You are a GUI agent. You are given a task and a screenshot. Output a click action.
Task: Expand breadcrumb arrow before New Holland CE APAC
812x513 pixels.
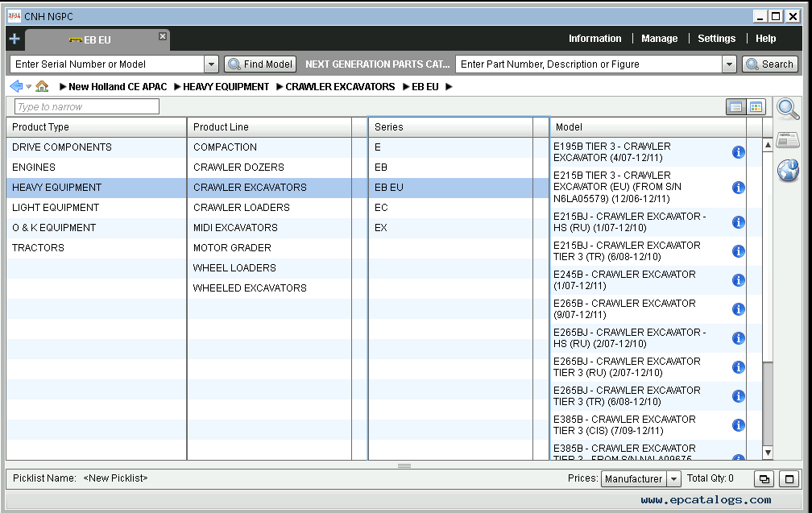pyautogui.click(x=63, y=87)
